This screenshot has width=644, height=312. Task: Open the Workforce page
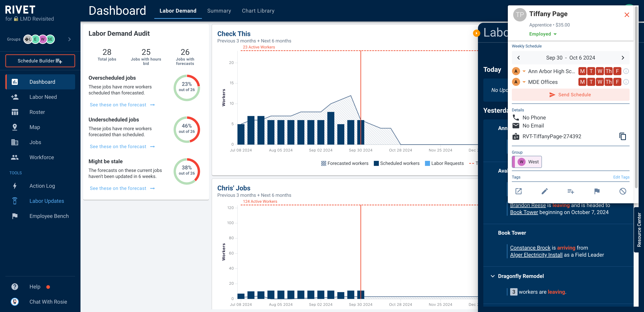(40, 157)
